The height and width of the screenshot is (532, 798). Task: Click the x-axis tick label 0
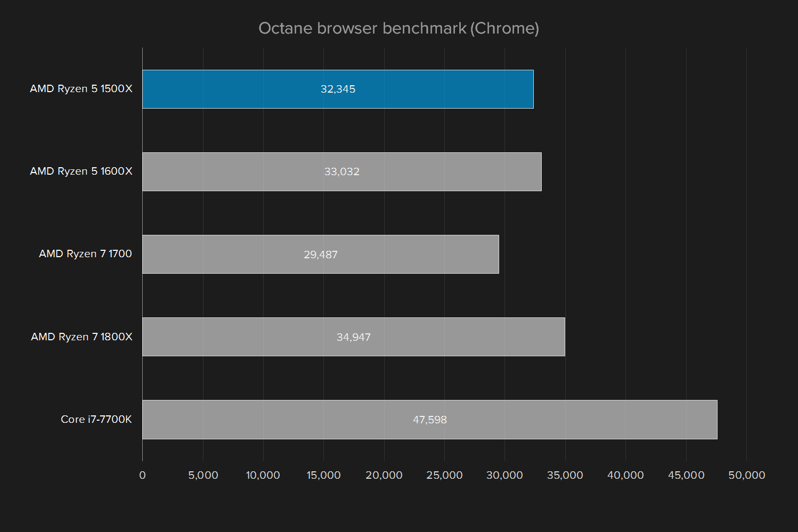tap(142, 475)
